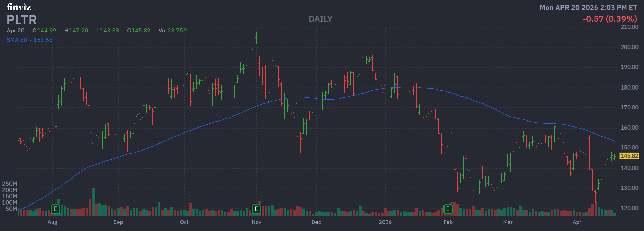Click the Close price 145.82 readout
Screen dimensions: 644x231
tap(139, 31)
